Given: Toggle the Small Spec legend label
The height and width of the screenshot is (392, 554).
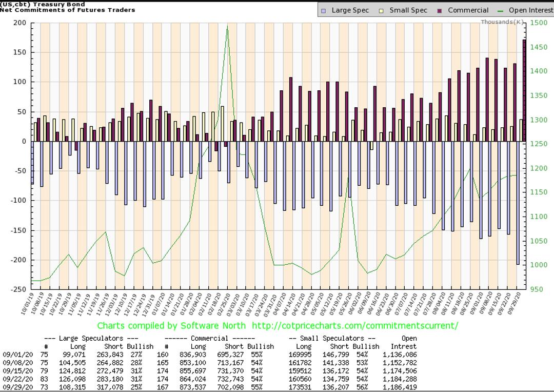Looking at the screenshot, I should [408, 10].
